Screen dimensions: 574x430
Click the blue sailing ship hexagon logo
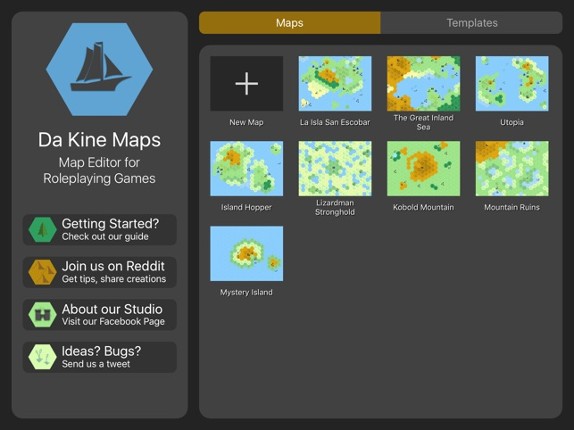tap(100, 69)
